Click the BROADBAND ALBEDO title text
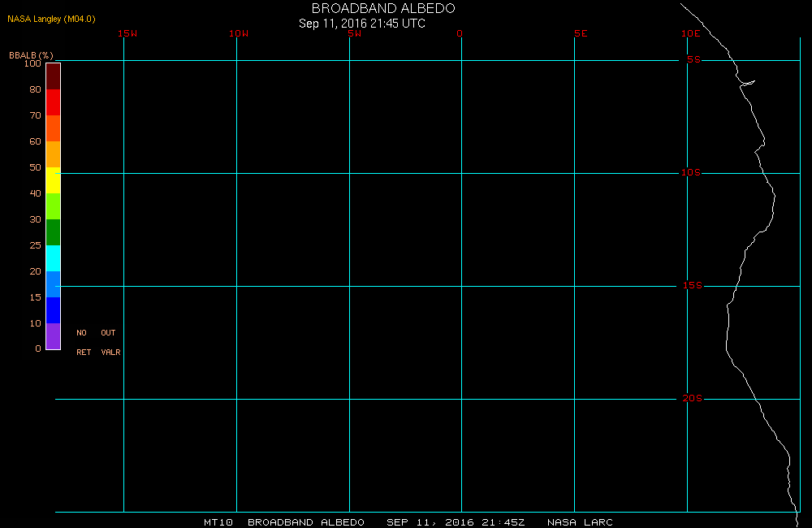This screenshot has width=812, height=528. (383, 8)
